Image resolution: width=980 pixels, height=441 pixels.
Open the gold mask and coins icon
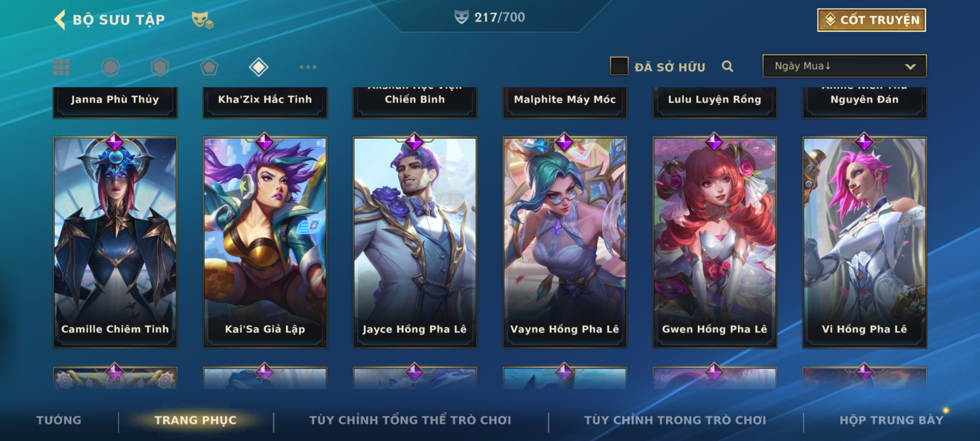tap(203, 20)
